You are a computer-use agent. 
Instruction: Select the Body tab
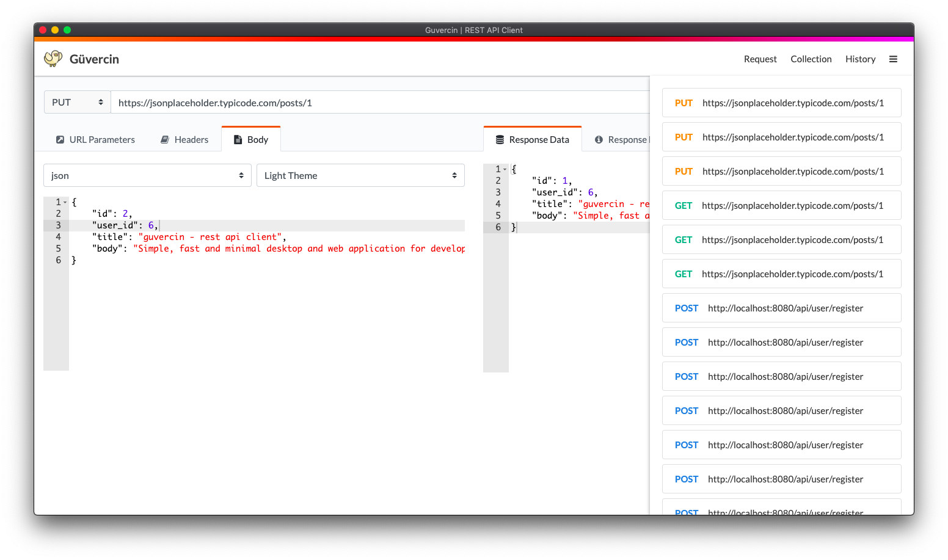[x=251, y=139]
